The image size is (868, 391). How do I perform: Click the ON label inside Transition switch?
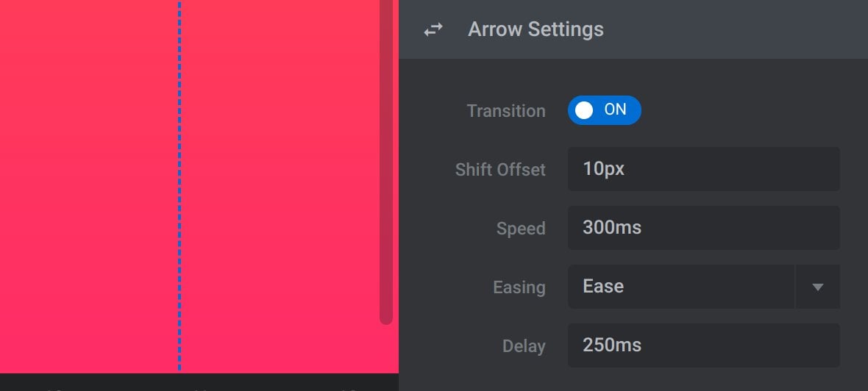click(x=615, y=110)
